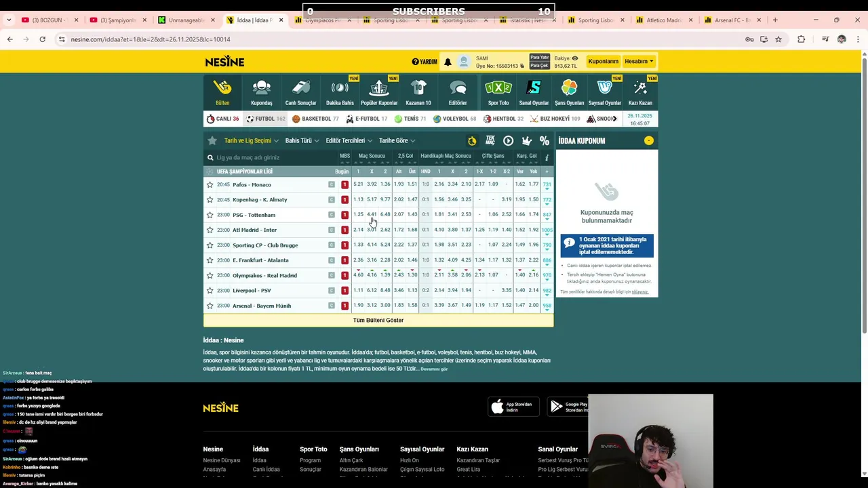Open Dakika Bahis section
This screenshot has width=868, height=488.
340,93
